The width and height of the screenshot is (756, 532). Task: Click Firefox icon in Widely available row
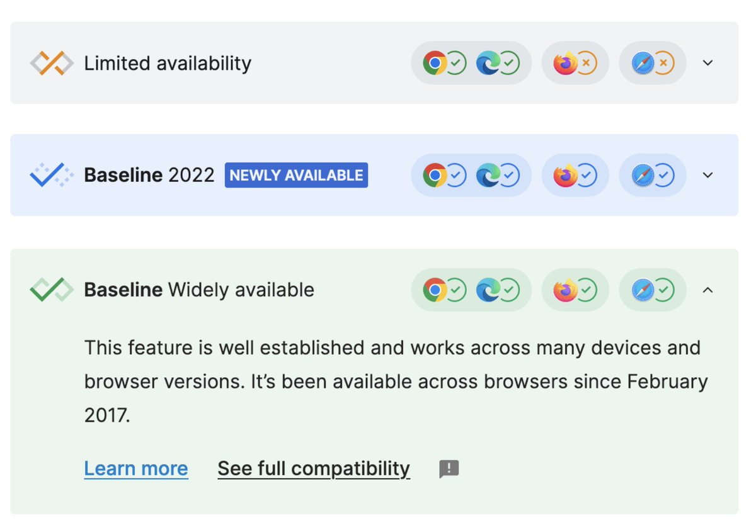coord(565,290)
